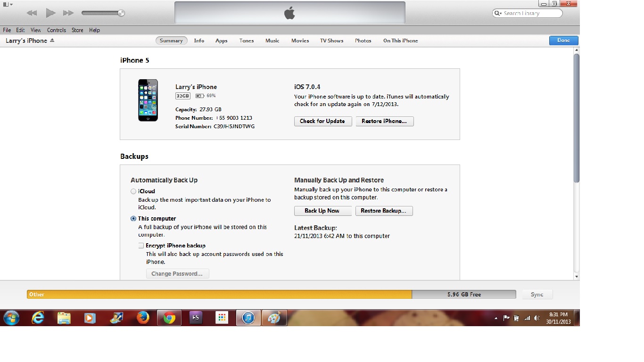Open the Windows Start menu
The height and width of the screenshot is (362, 644).
[11, 318]
